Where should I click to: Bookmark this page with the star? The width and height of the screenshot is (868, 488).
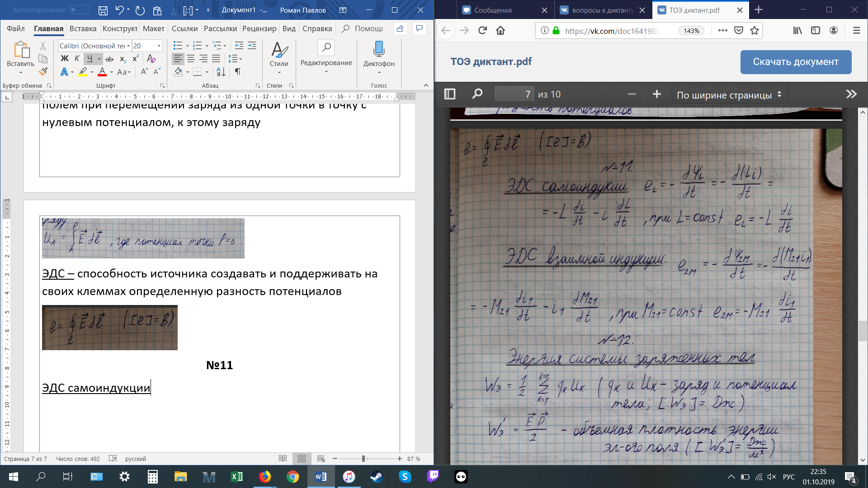pyautogui.click(x=755, y=30)
